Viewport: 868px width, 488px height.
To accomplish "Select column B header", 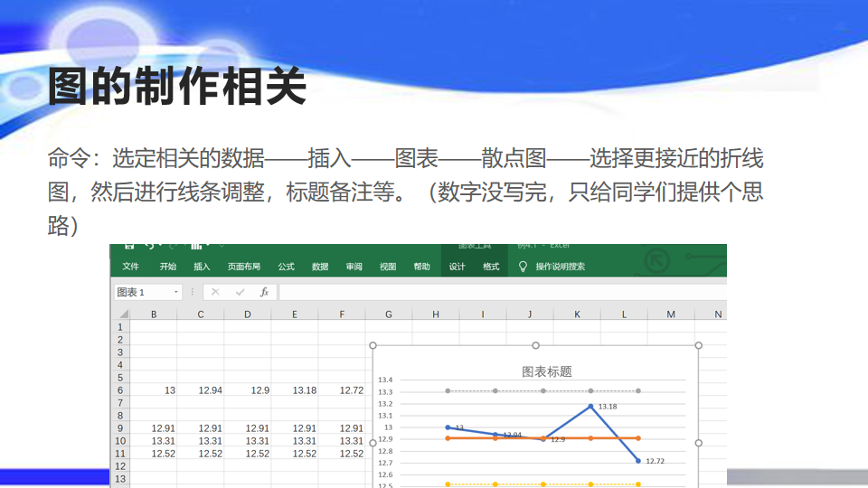I will pyautogui.click(x=154, y=314).
